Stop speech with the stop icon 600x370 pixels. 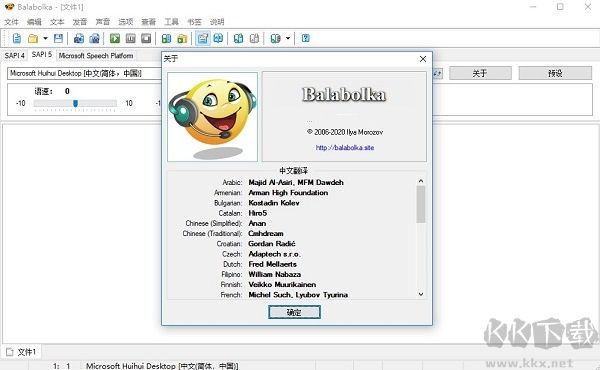[146, 38]
